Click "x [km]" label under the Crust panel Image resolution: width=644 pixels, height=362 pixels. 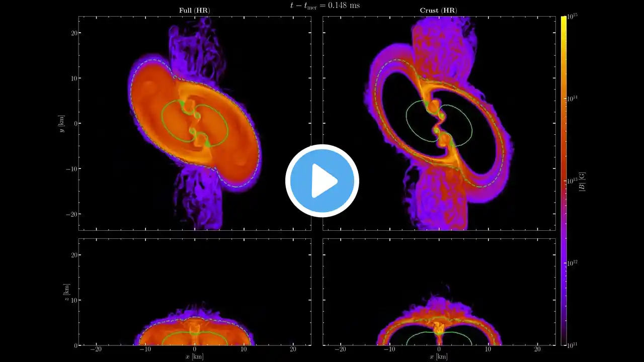click(439, 356)
